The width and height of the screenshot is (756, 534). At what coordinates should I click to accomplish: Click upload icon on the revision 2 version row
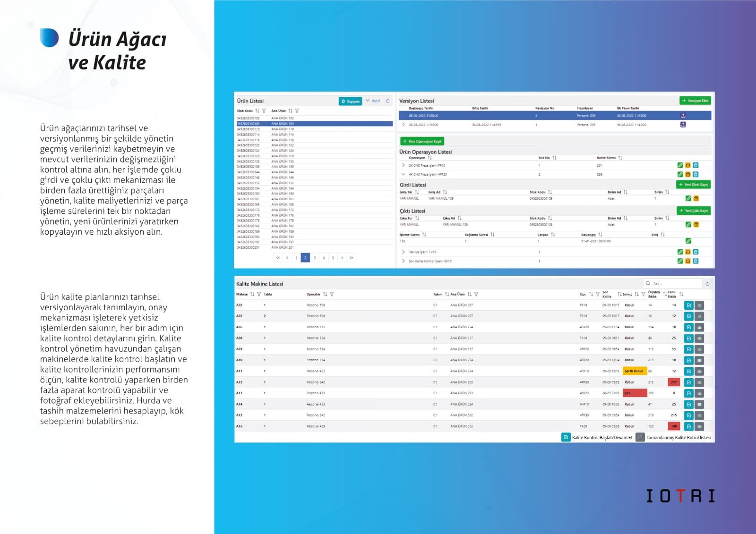683,116
